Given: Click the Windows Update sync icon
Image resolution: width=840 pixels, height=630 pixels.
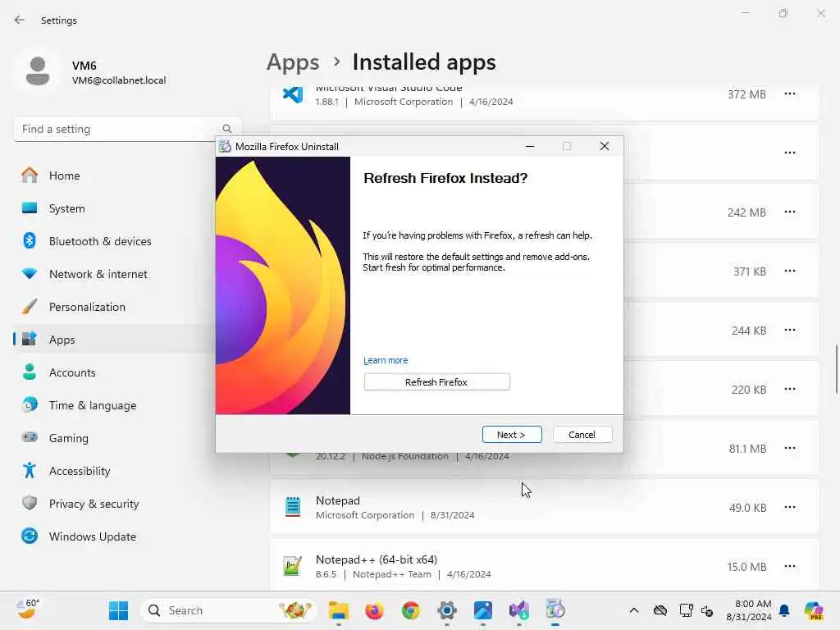Looking at the screenshot, I should pos(30,536).
